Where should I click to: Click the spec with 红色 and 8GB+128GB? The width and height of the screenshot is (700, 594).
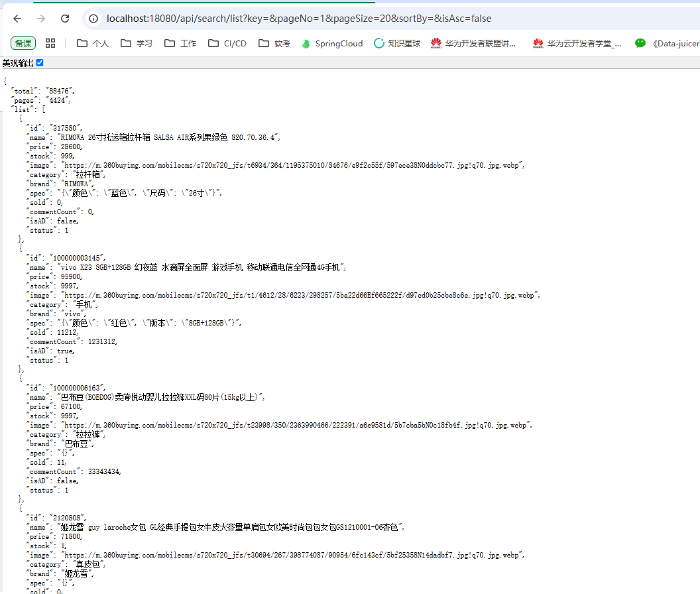pyautogui.click(x=149, y=323)
